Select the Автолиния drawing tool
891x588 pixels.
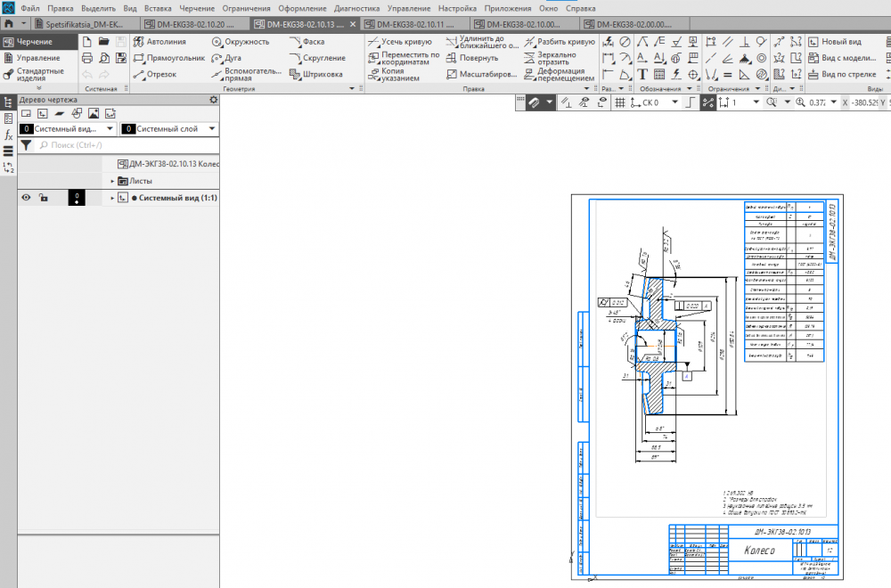[x=159, y=42]
